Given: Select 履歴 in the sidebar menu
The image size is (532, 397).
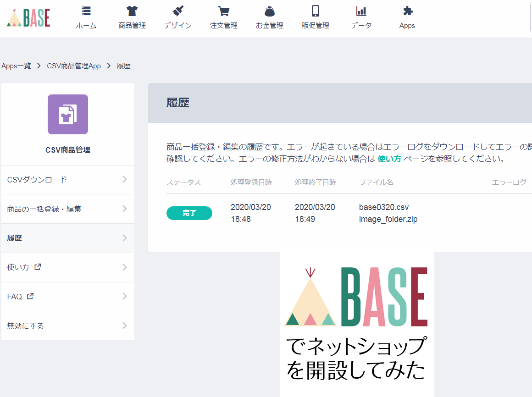Looking at the screenshot, I should pos(15,238).
